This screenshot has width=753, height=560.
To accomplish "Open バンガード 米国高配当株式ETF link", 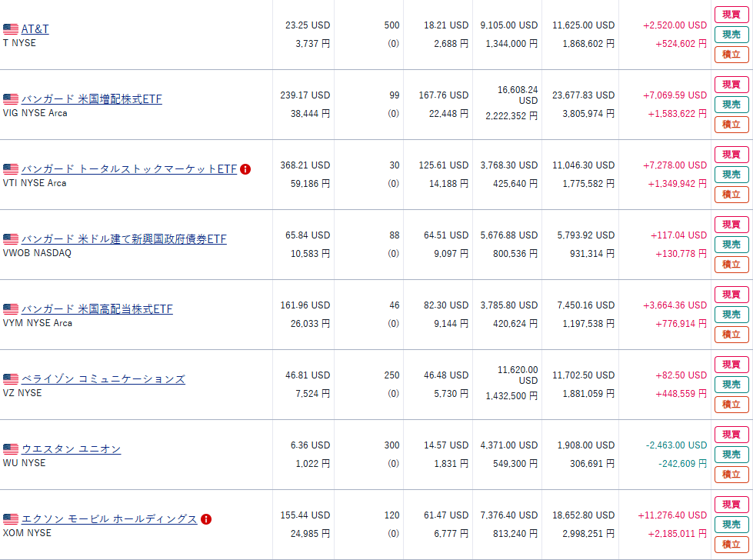I will [97, 309].
